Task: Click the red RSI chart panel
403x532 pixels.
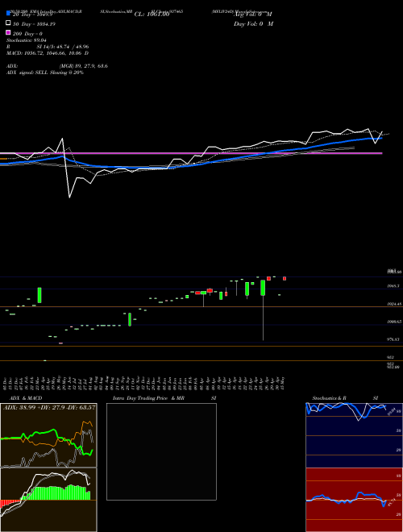Action: click(355, 500)
